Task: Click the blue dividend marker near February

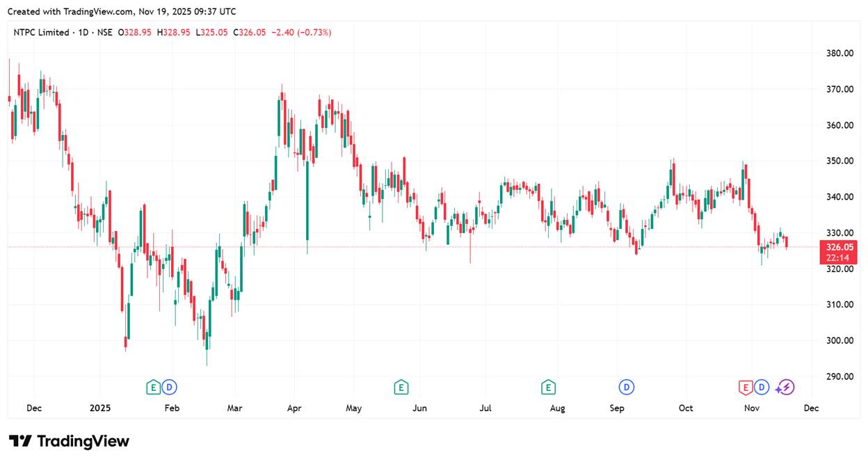Action: [169, 387]
